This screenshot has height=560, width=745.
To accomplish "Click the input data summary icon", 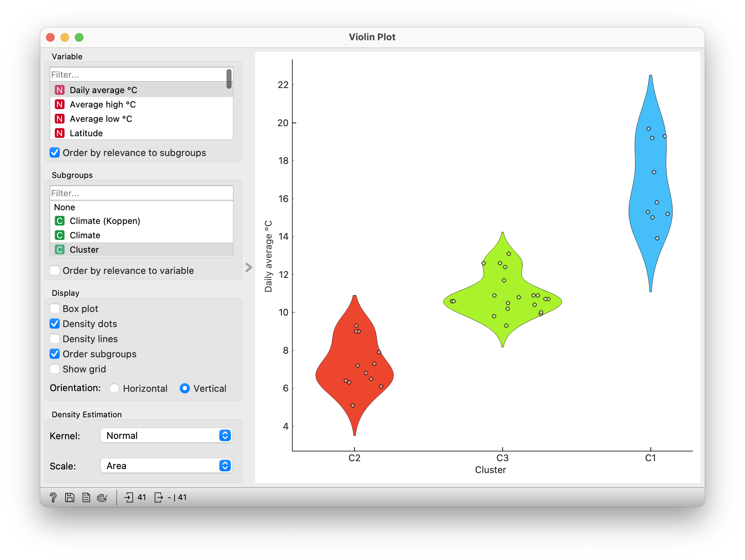I will pos(129,497).
